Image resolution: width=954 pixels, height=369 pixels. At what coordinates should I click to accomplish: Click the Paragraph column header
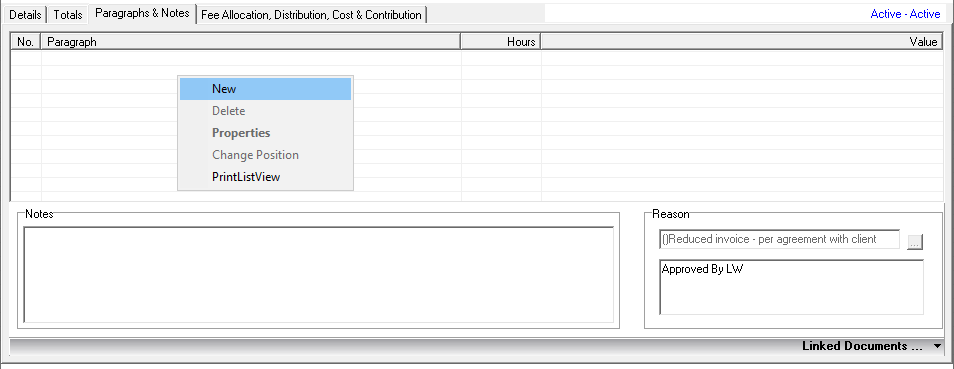(250, 41)
